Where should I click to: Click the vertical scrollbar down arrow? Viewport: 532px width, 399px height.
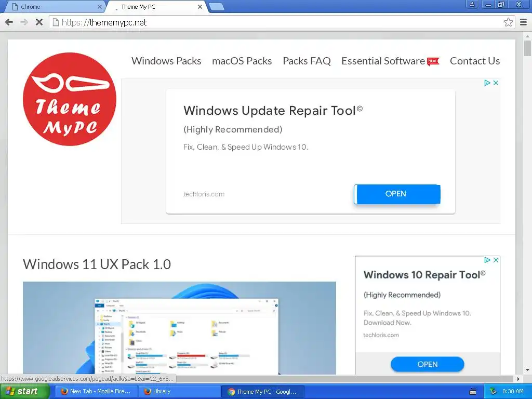(x=527, y=370)
